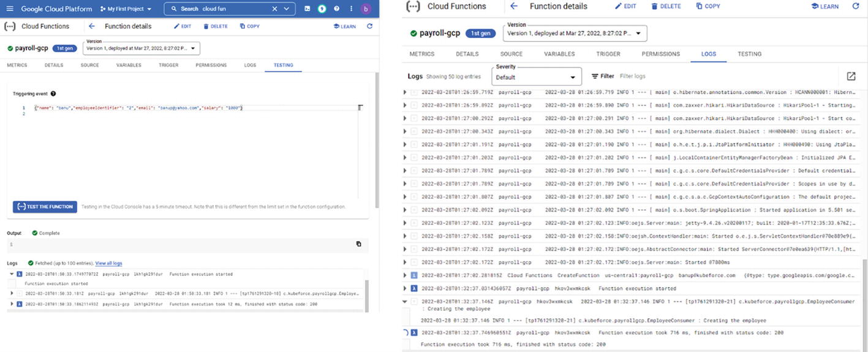The height and width of the screenshot is (352, 868).
Task: Open the notifications badge showing 9
Action: [x=322, y=9]
